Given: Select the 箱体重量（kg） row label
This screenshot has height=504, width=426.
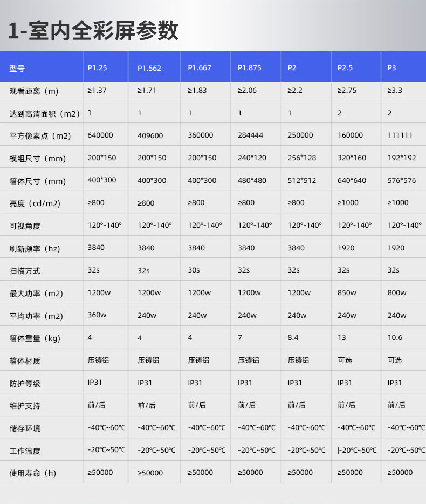Looking at the screenshot, I should [x=35, y=338].
